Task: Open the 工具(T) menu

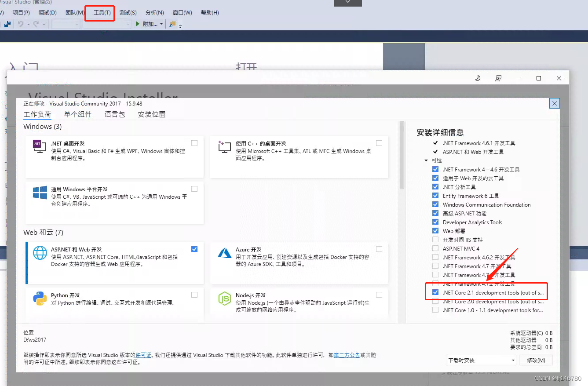Action: (x=102, y=13)
